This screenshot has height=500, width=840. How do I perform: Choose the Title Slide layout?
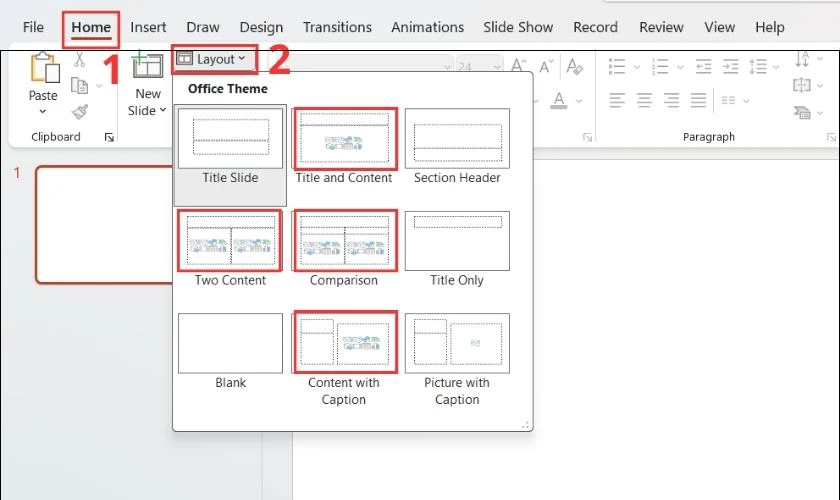click(230, 155)
